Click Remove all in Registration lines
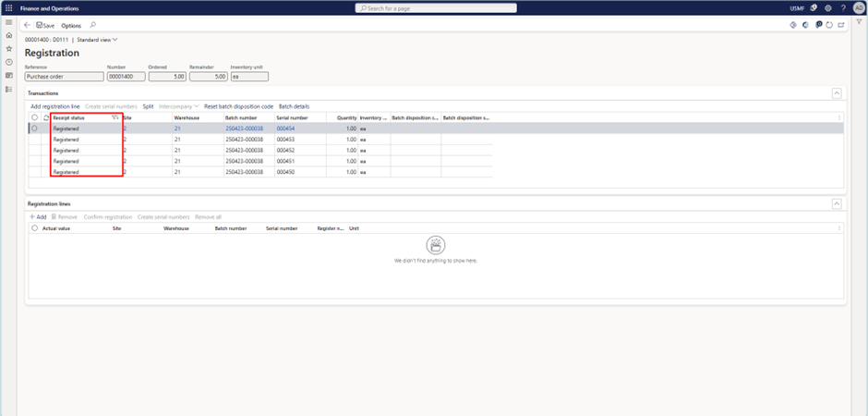Screen dimensions: 868x416 [208, 217]
